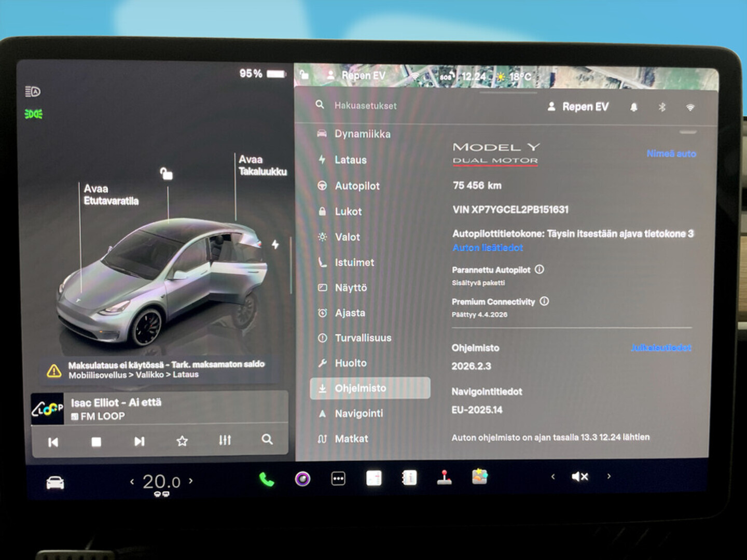The image size is (747, 560).
Task: Open notifications bell icon
Action: pos(633,107)
